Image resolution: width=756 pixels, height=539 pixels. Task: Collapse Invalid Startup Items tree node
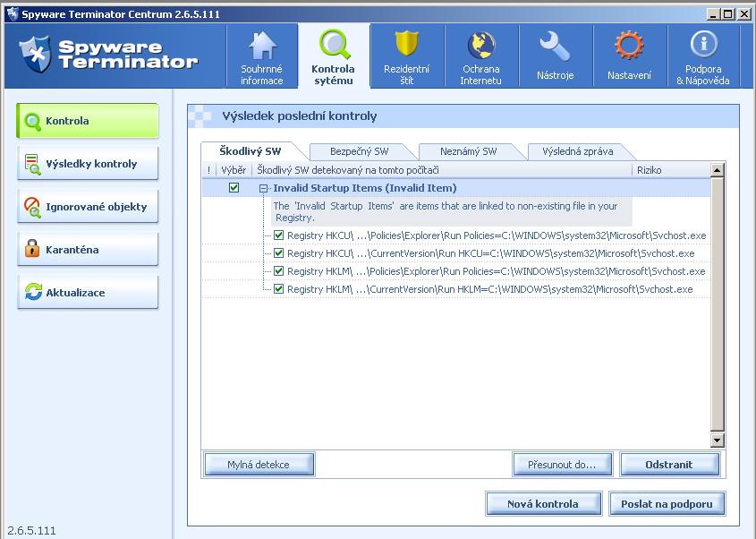pos(264,188)
